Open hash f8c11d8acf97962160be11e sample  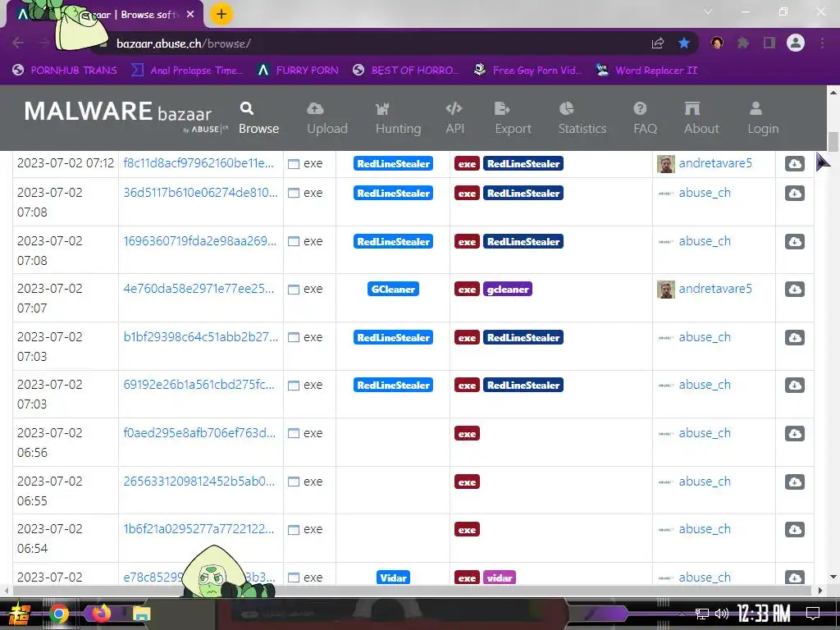[x=199, y=163]
